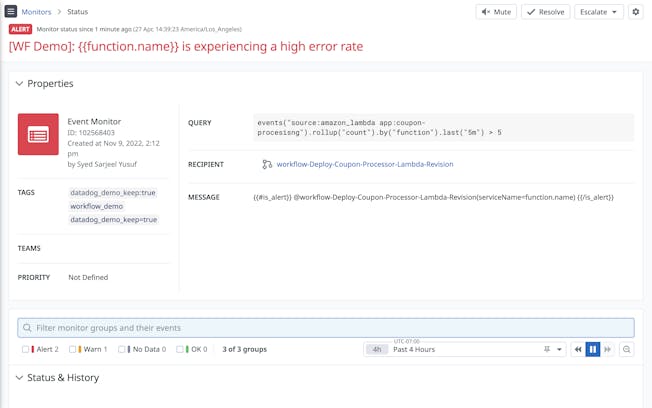
Task: Click the Status breadcrumb item
Action: pyautogui.click(x=78, y=12)
